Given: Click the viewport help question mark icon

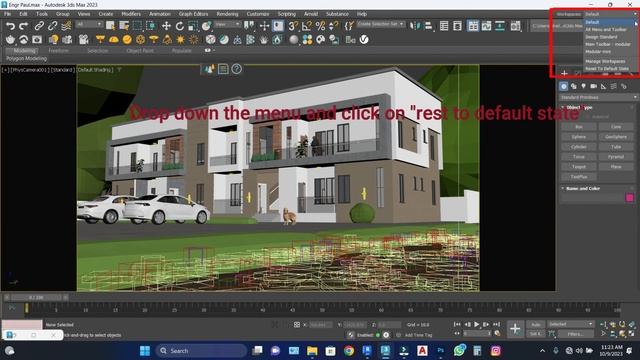Looking at the screenshot, I should point(236,69).
